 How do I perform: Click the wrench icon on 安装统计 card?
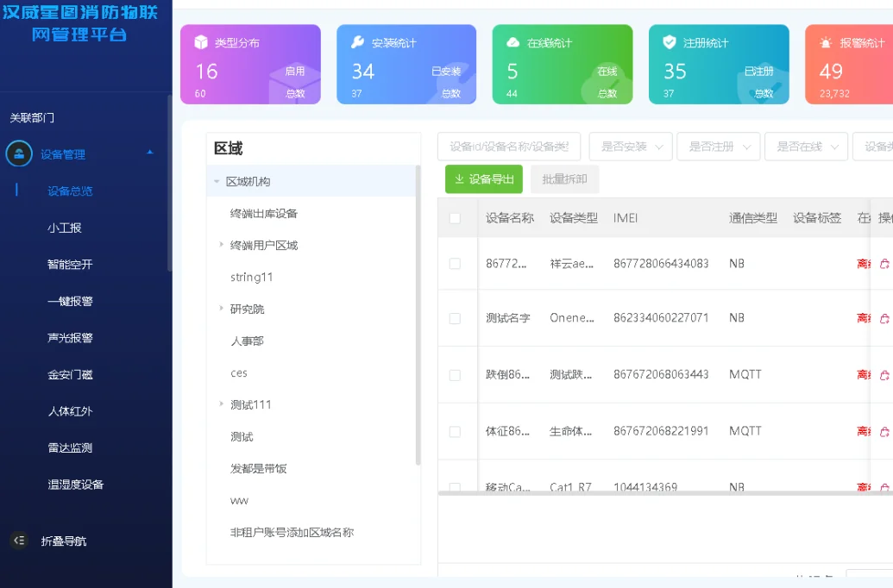click(x=357, y=41)
